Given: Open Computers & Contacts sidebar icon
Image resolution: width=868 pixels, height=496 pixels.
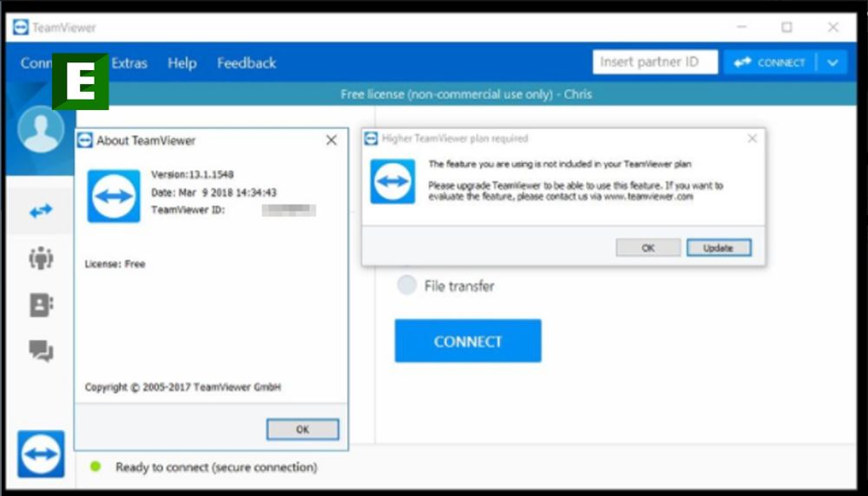Looking at the screenshot, I should [41, 304].
